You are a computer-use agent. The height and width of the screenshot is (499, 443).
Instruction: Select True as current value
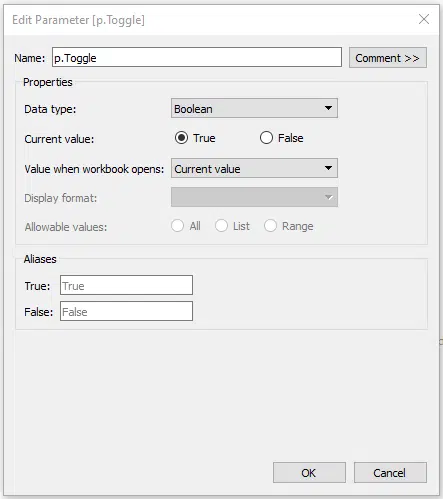pos(181,138)
